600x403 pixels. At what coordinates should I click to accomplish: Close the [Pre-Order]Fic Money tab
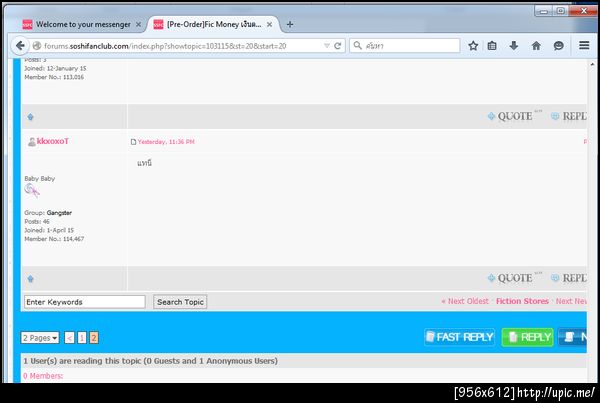tap(269, 24)
